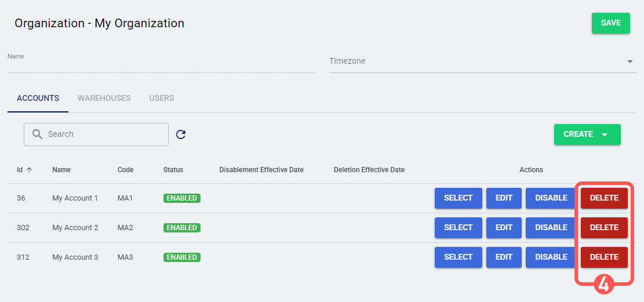The image size is (644, 302).
Task: Select My Account 2
Action: (458, 227)
